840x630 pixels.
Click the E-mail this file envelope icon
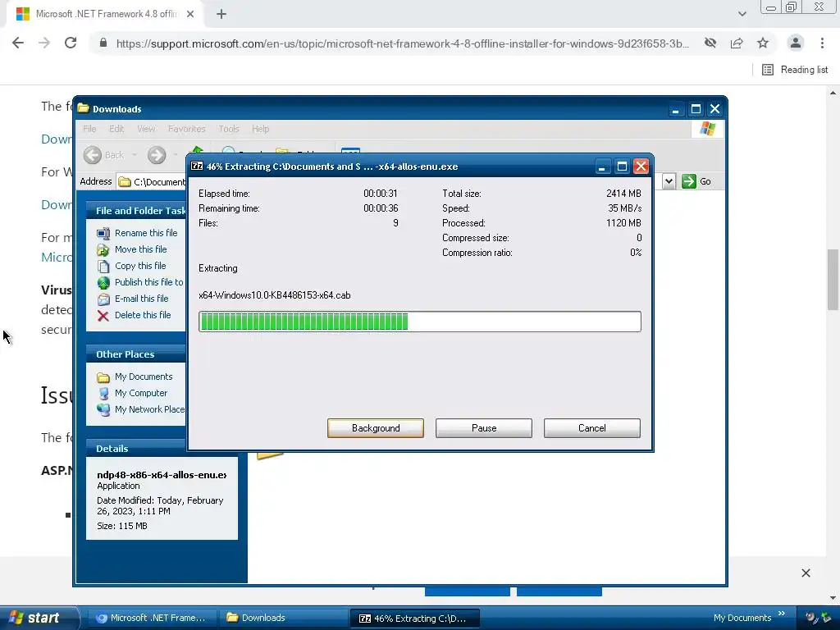point(103,299)
